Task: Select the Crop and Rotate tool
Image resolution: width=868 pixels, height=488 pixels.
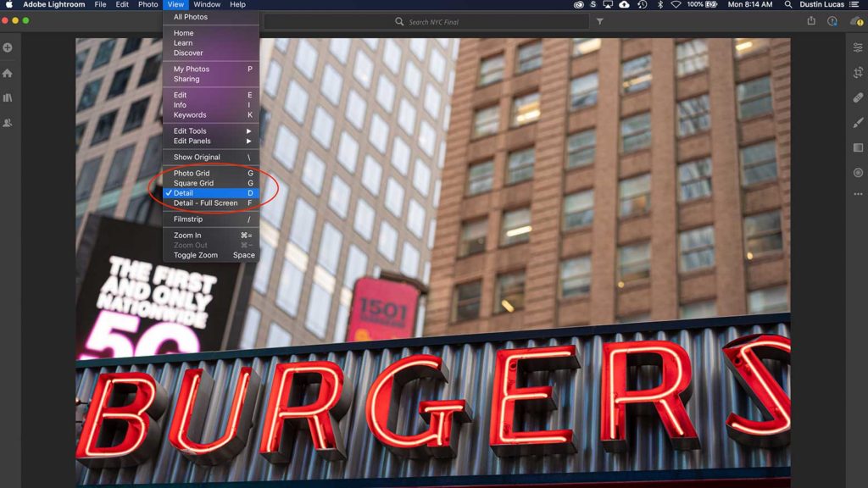Action: pos(858,73)
